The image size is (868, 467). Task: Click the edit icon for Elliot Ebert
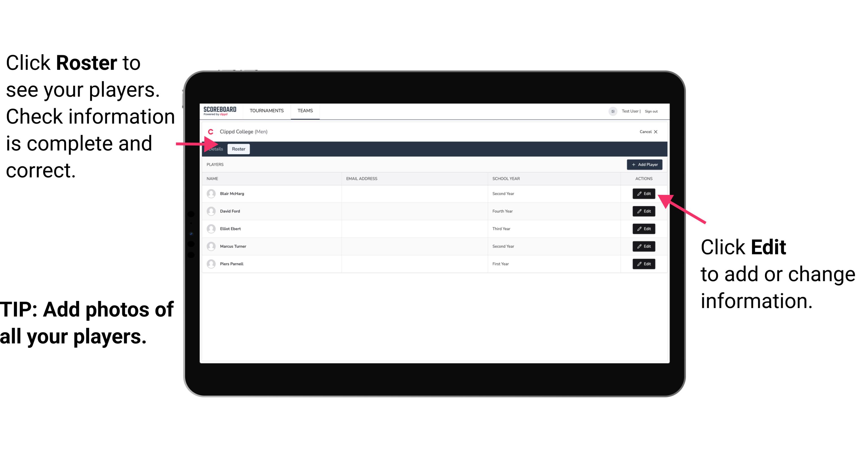click(x=644, y=228)
